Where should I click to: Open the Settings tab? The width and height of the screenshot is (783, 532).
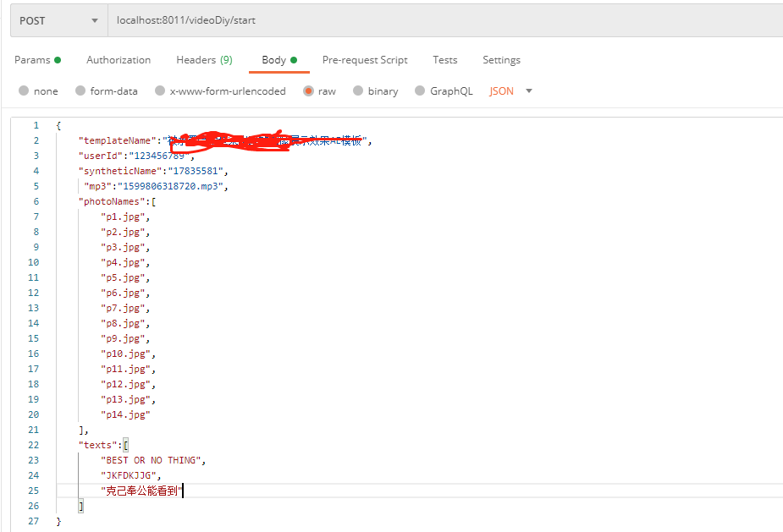[501, 60]
